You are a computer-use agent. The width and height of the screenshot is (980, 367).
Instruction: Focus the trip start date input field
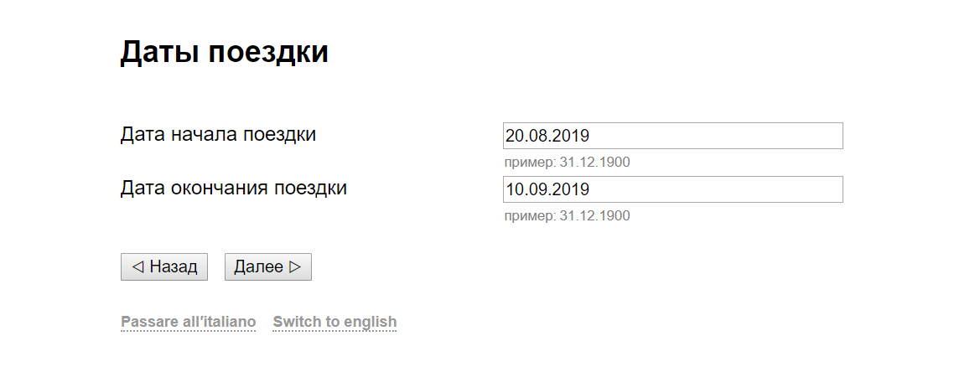[672, 136]
